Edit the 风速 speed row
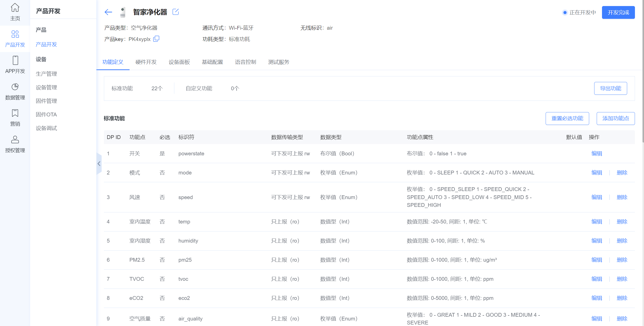This screenshot has width=644, height=326. tap(597, 197)
